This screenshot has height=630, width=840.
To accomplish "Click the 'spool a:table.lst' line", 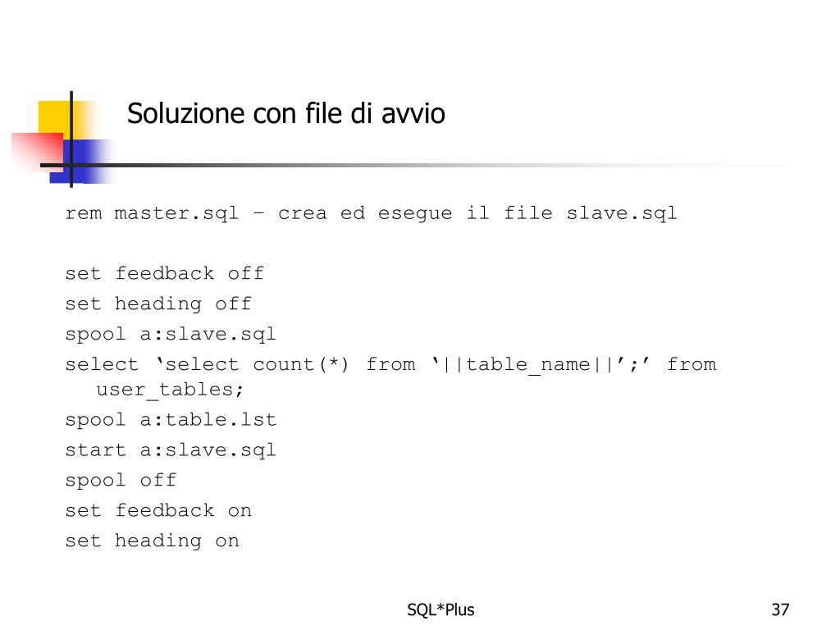I will [x=171, y=420].
